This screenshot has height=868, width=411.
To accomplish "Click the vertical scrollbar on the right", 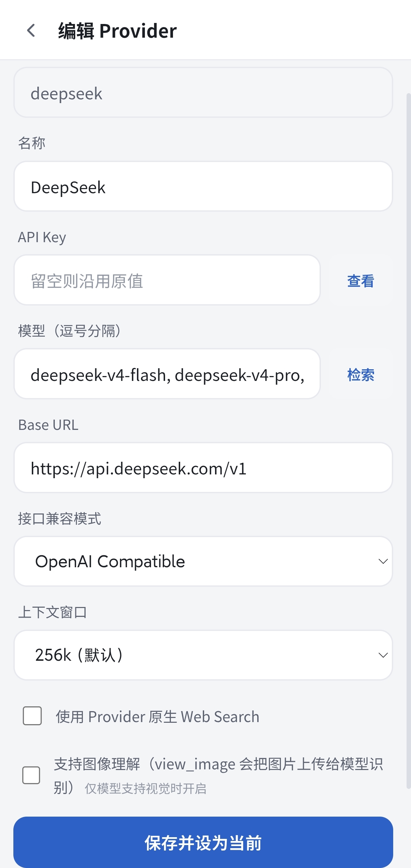I will [x=408, y=440].
